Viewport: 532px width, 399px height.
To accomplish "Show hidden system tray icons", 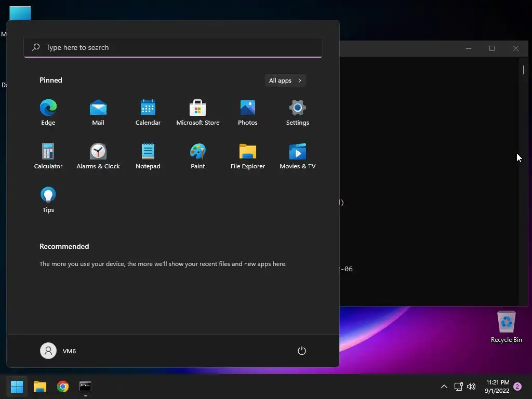I will coord(444,387).
